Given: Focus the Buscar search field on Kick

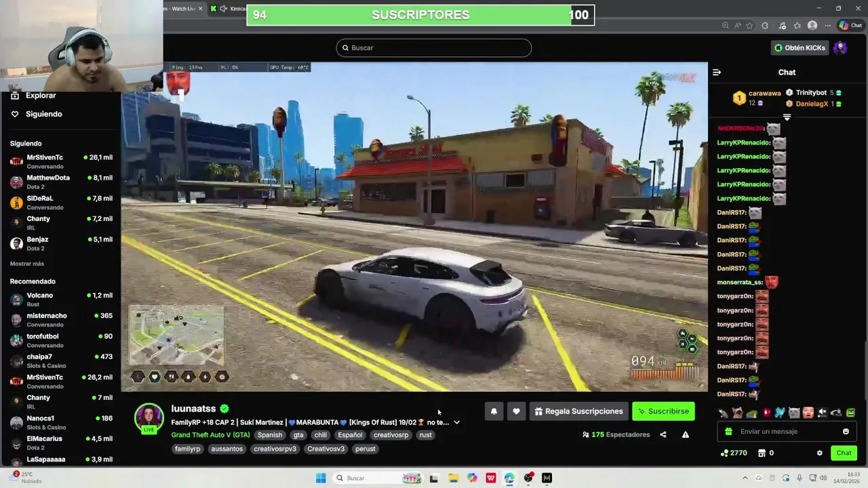Looking at the screenshot, I should pyautogui.click(x=434, y=47).
